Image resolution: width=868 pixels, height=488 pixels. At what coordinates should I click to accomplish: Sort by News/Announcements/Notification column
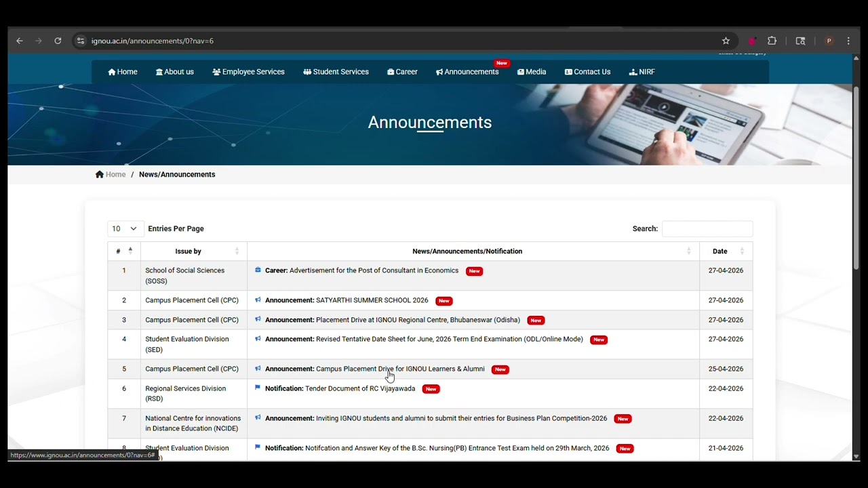pos(473,251)
